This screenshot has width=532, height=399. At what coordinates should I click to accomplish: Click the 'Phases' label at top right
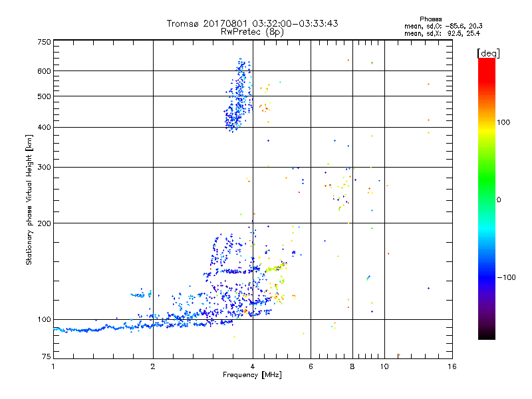point(430,19)
